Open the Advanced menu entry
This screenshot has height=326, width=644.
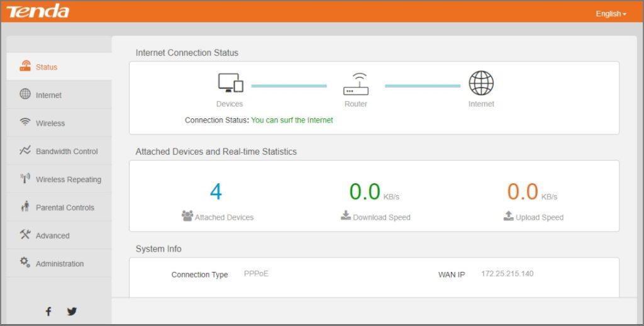pyautogui.click(x=59, y=235)
